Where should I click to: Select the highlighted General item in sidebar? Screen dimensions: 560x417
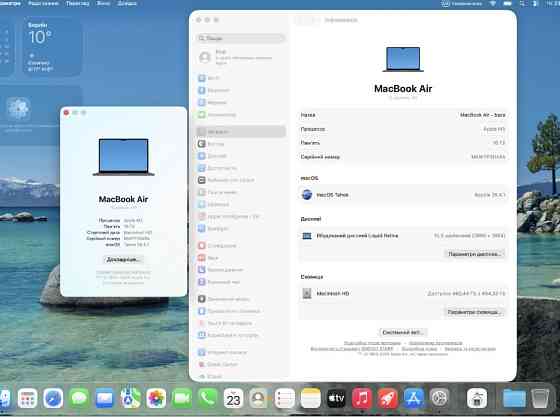point(241,132)
